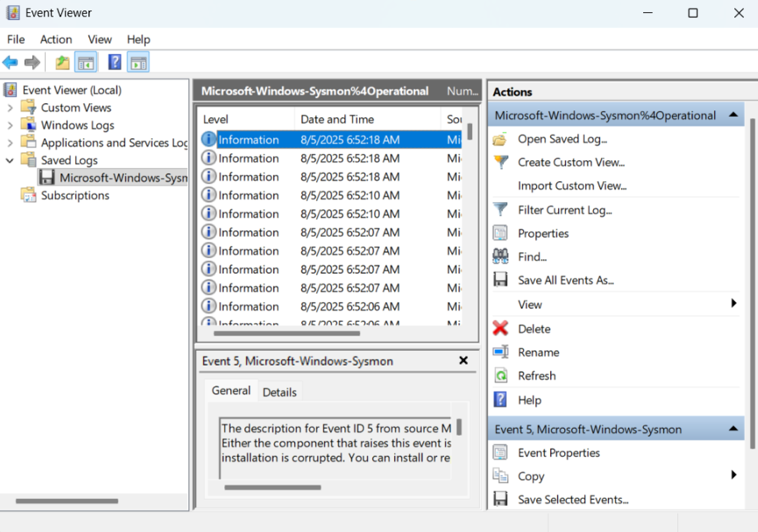Sort events by Date and Time column

click(x=337, y=119)
